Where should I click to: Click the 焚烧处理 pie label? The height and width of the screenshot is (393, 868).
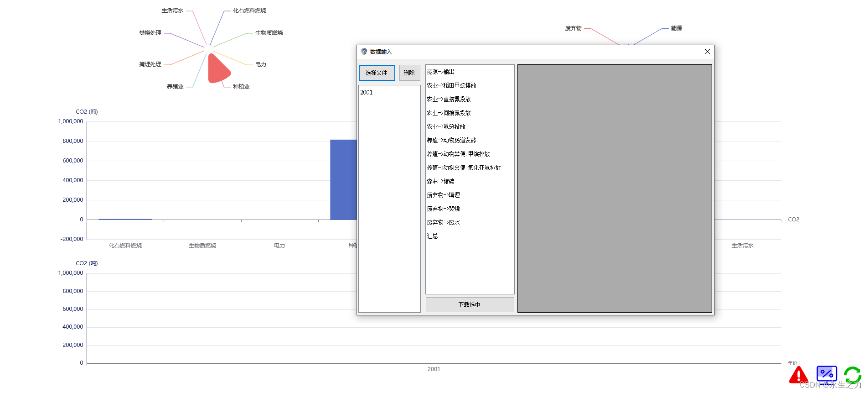coord(150,33)
